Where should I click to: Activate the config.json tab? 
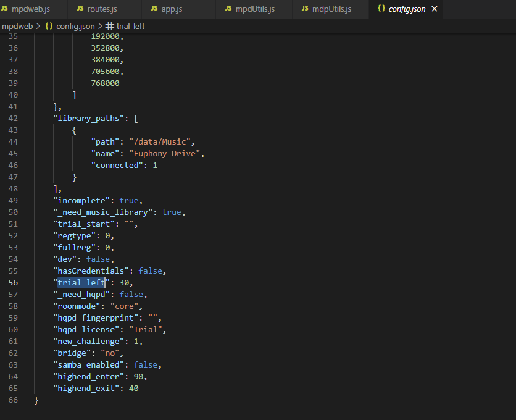[407, 9]
